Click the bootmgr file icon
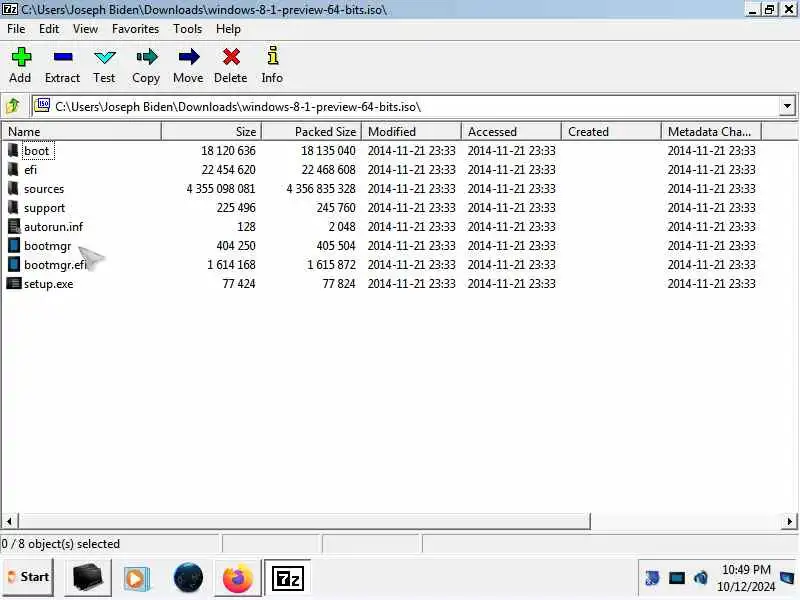 point(14,245)
